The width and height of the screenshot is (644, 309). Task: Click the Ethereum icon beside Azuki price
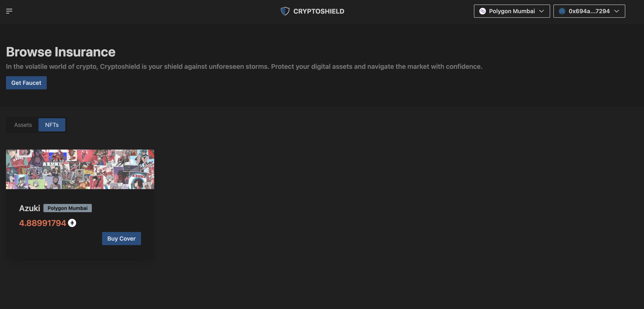click(x=72, y=223)
